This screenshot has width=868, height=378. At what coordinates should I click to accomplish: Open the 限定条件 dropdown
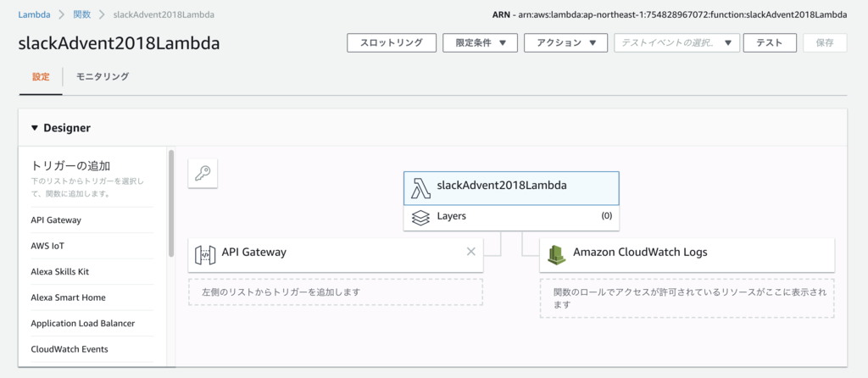point(480,42)
